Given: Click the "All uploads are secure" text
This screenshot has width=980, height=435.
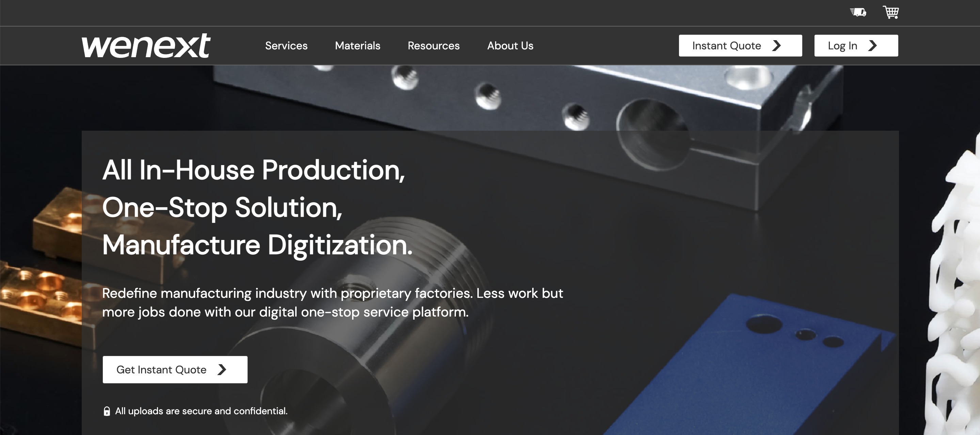Looking at the screenshot, I should click(201, 411).
